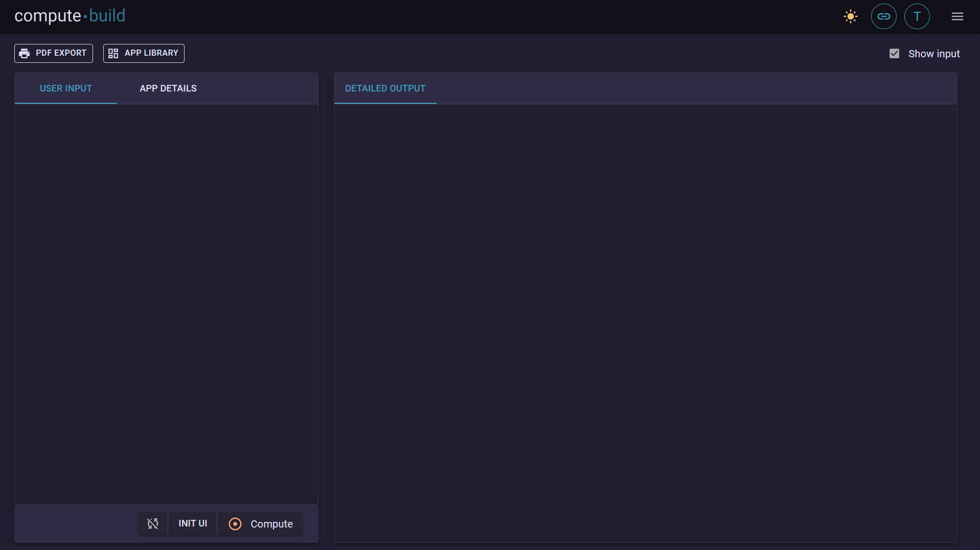The image size is (980, 550).
Task: Click the link sharing icon in the header
Action: (x=883, y=16)
